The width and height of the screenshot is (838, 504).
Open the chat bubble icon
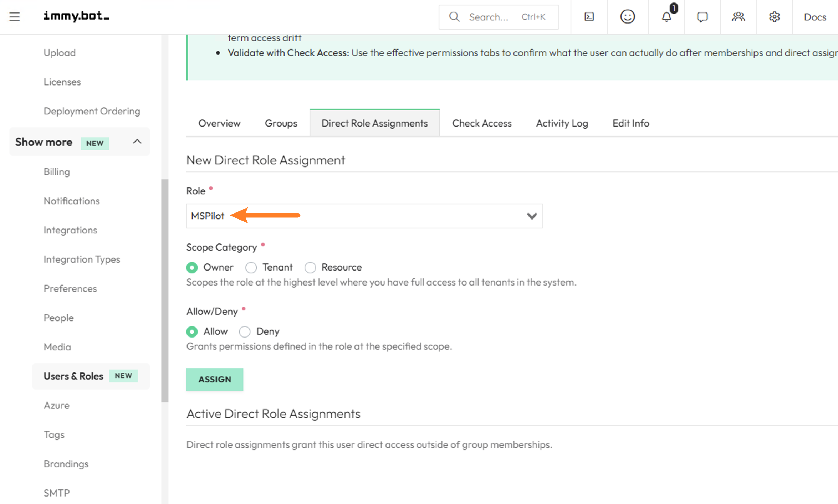tap(702, 17)
